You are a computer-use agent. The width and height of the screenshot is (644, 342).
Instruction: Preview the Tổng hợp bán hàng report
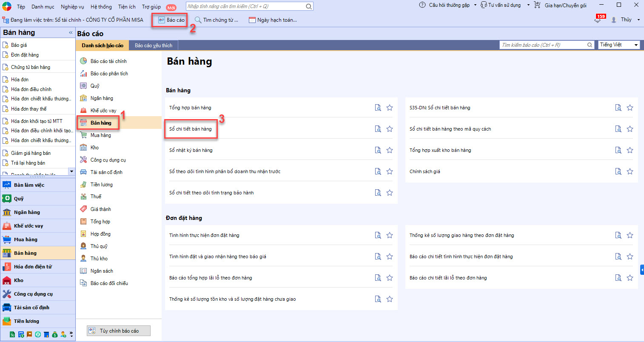pyautogui.click(x=378, y=108)
